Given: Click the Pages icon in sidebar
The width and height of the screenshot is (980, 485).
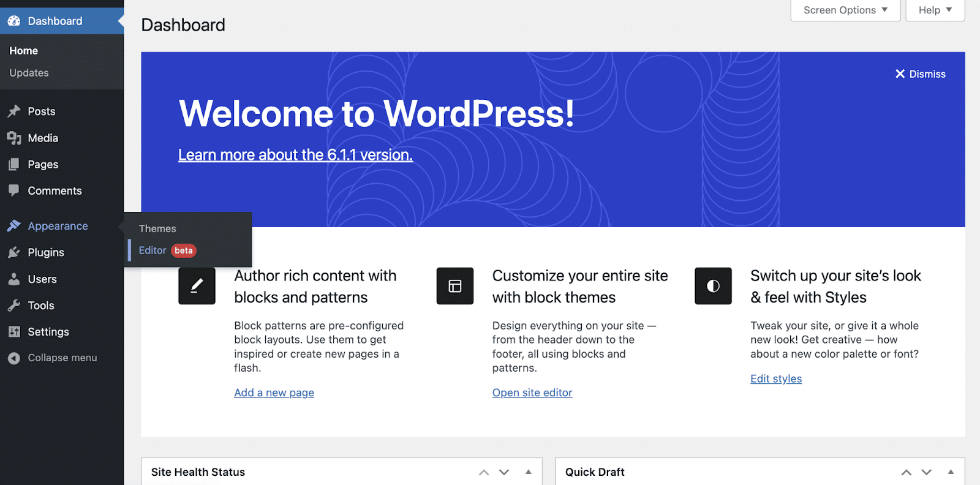Looking at the screenshot, I should 14,164.
